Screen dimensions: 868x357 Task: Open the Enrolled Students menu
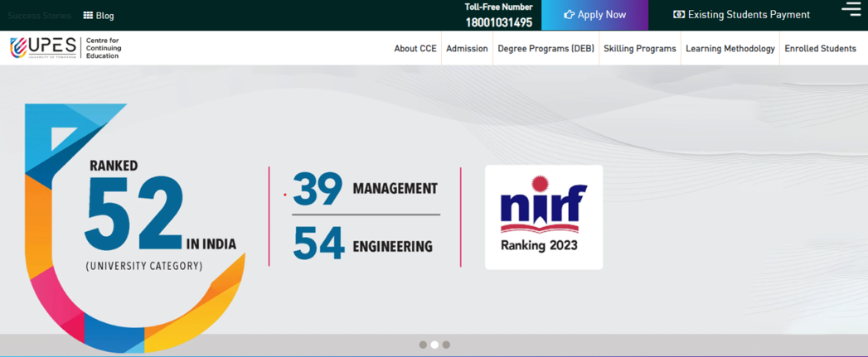(x=821, y=49)
